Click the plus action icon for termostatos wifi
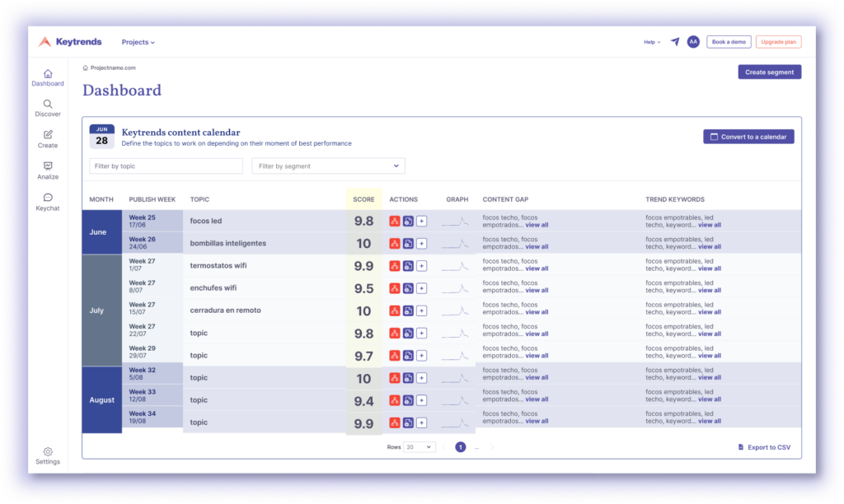844x504 pixels. pos(422,265)
